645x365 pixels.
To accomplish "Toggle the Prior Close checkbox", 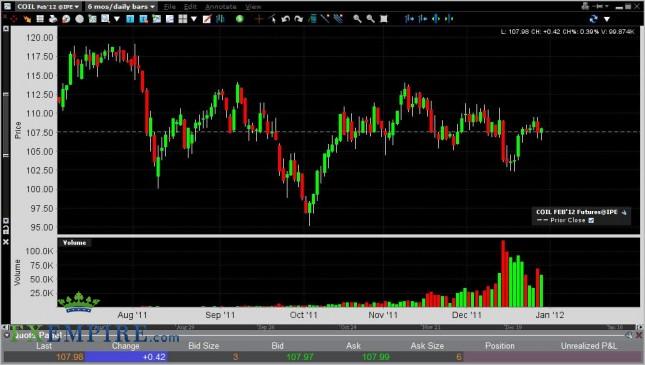I will (x=591, y=221).
